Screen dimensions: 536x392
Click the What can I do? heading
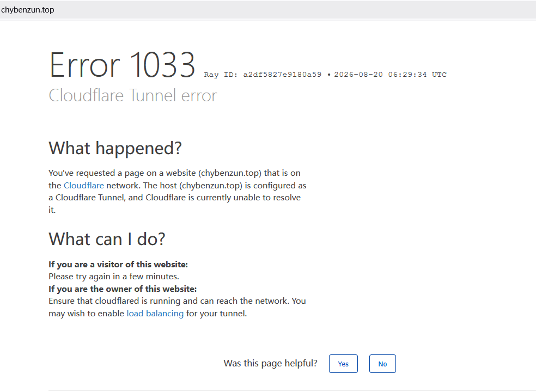click(x=107, y=239)
